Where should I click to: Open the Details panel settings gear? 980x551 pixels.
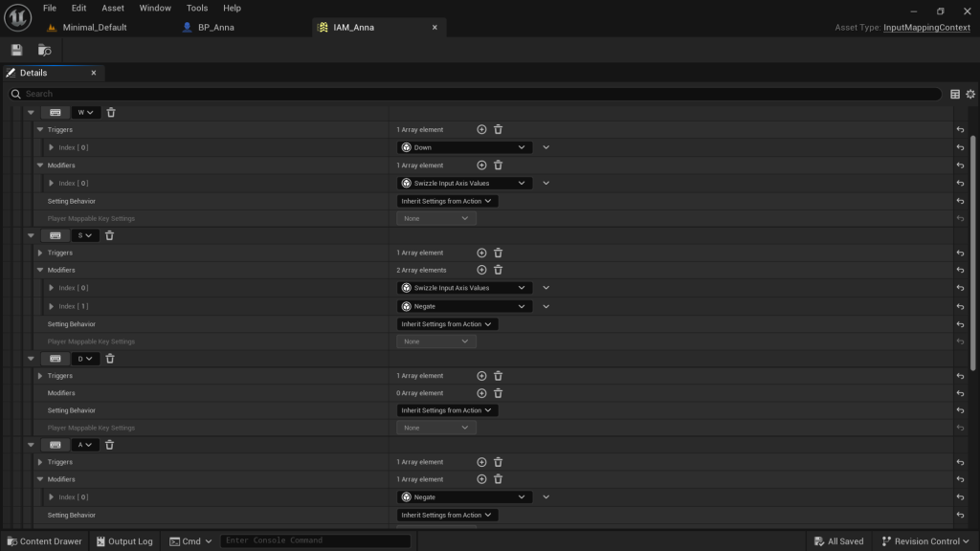[970, 94]
